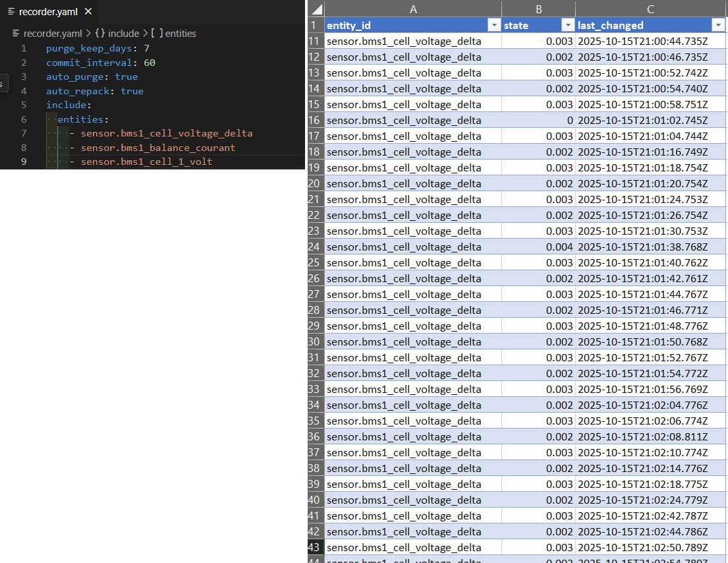
Task: Click the row 43 header
Action: tap(314, 548)
